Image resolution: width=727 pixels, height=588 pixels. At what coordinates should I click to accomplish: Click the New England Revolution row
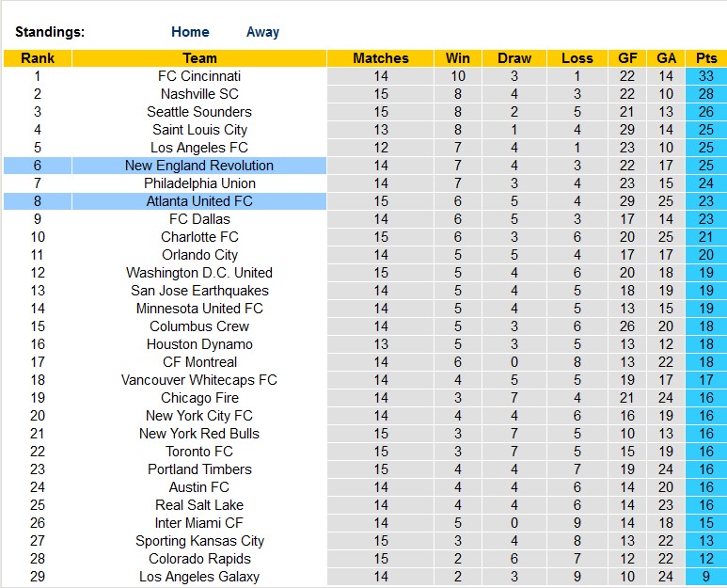(199, 166)
